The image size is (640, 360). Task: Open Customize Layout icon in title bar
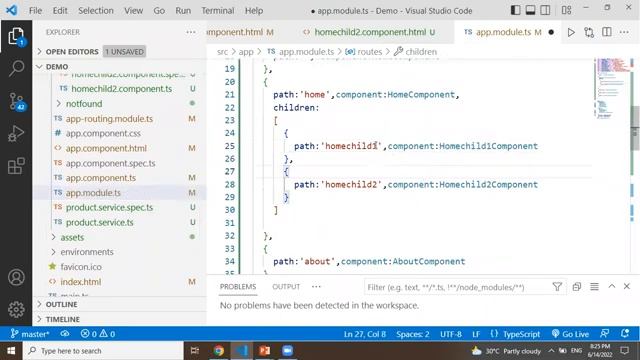pyautogui.click(x=567, y=10)
